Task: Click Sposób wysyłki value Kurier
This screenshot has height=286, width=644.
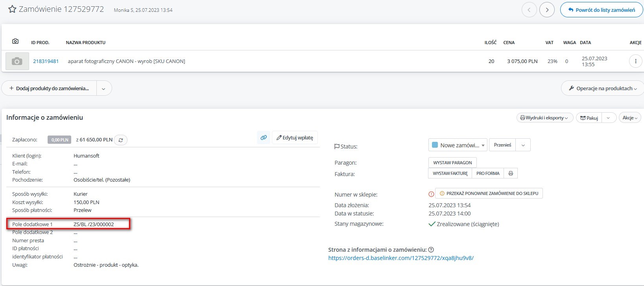Action: (81, 194)
